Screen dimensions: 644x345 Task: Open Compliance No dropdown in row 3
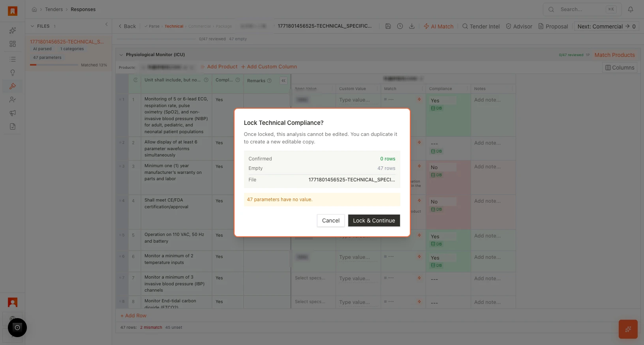coord(442,167)
